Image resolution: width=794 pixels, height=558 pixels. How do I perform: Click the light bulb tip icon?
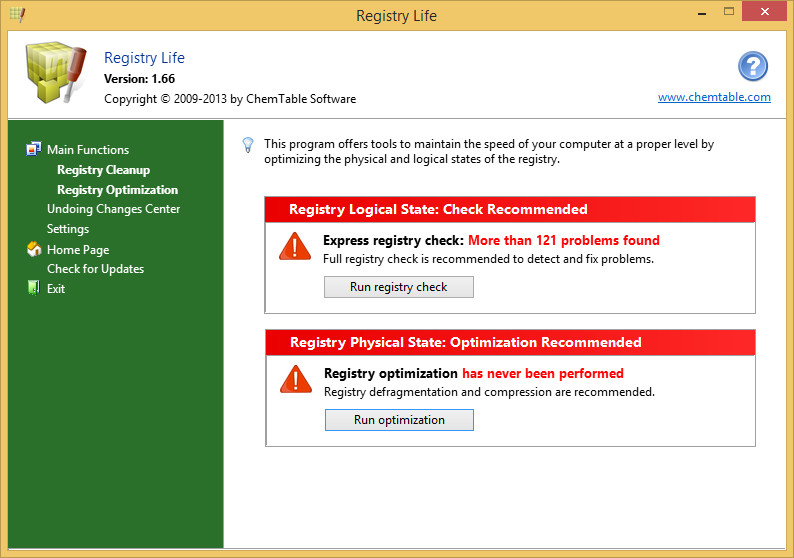[248, 145]
